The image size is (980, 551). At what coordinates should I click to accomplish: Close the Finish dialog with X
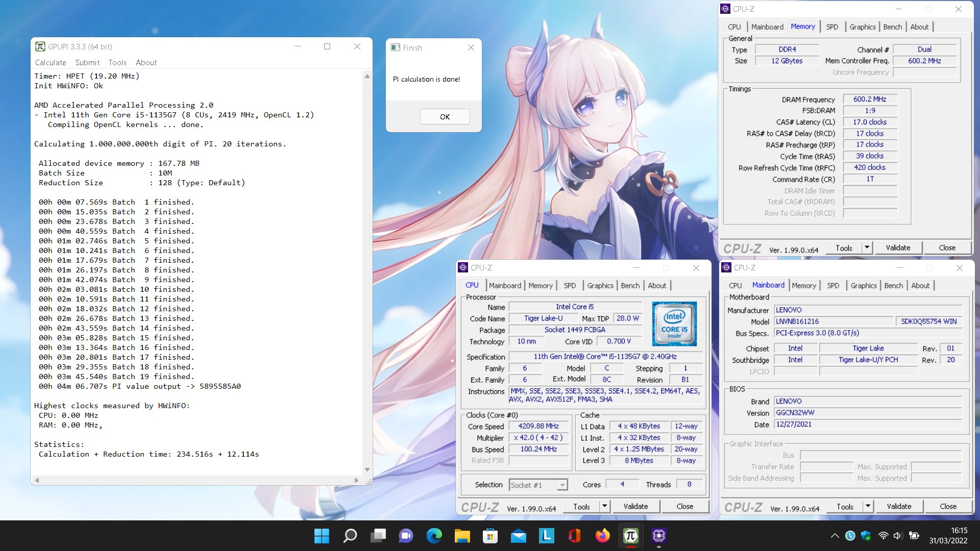(471, 47)
